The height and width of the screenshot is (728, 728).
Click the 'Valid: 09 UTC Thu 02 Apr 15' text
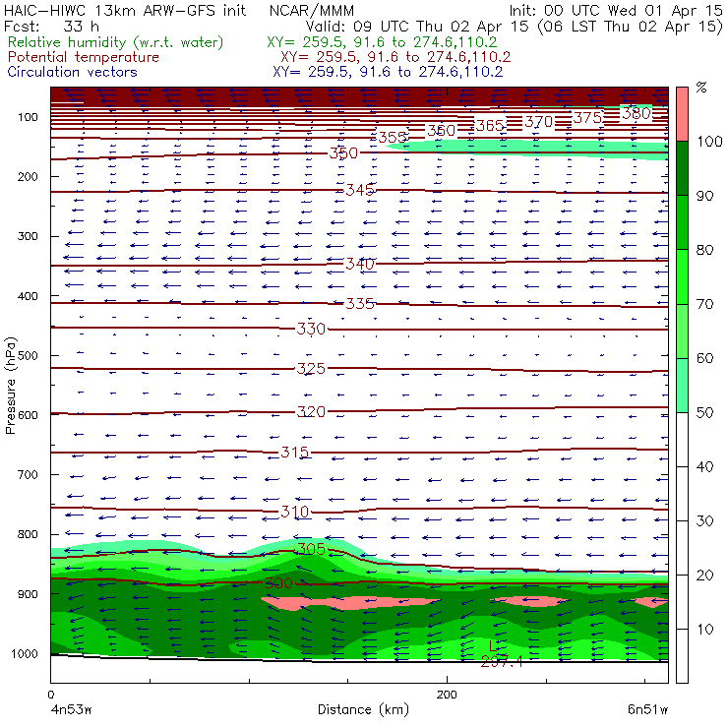(x=417, y=27)
